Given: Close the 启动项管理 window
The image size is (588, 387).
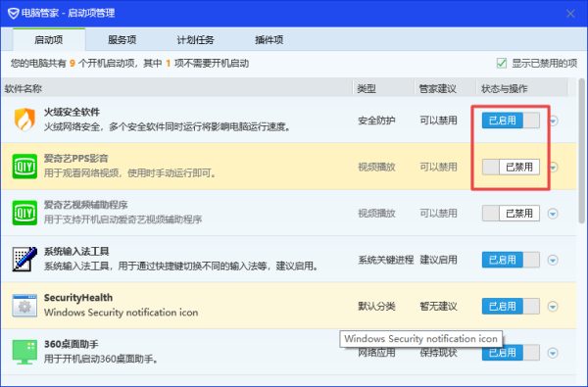Looking at the screenshot, I should click(x=570, y=14).
